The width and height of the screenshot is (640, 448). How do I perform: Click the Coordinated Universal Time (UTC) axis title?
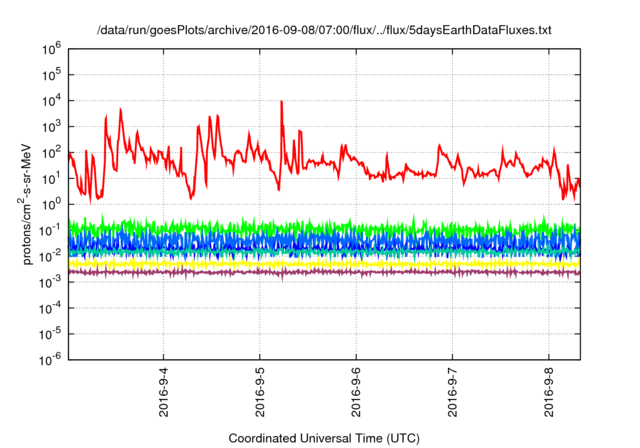(324, 439)
